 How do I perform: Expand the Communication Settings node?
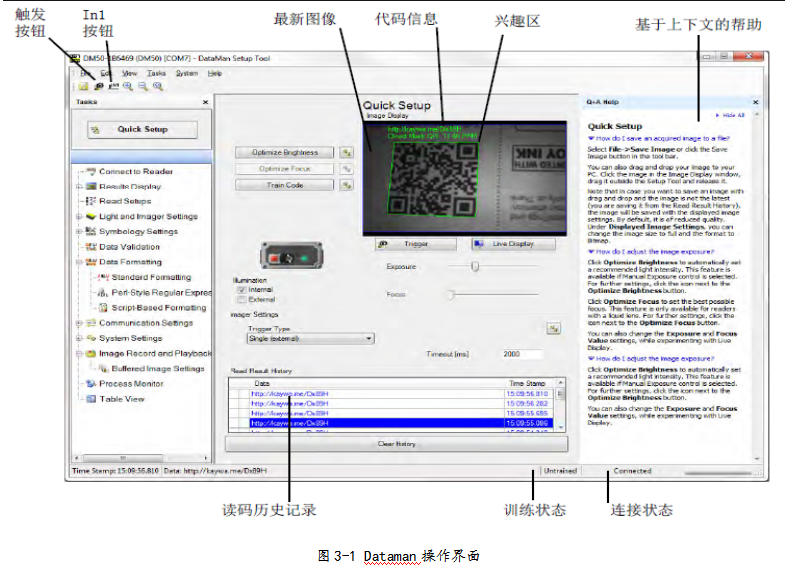tap(79, 323)
